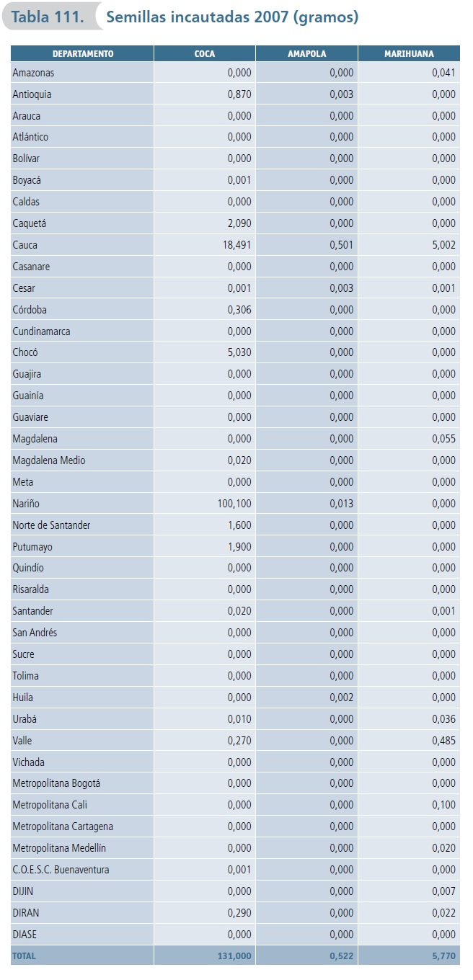Select the AMAPOLA column header

[306, 54]
